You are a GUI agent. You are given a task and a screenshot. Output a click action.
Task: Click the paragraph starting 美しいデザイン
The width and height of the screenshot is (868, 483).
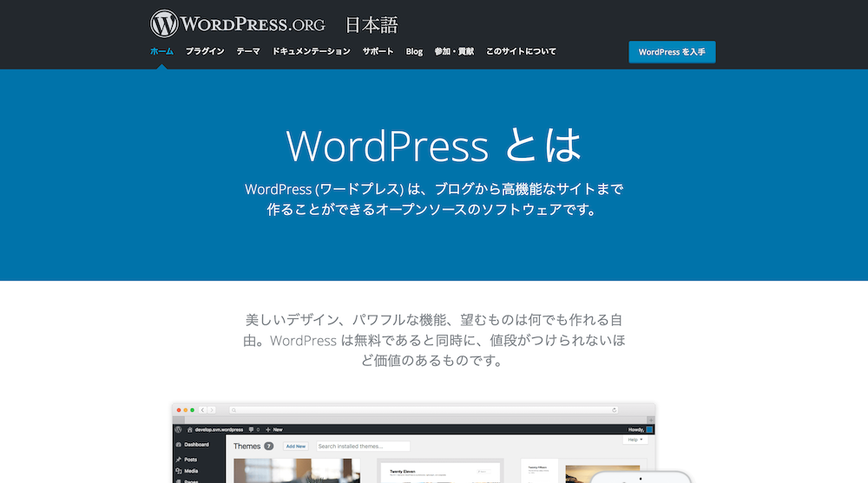pyautogui.click(x=434, y=340)
